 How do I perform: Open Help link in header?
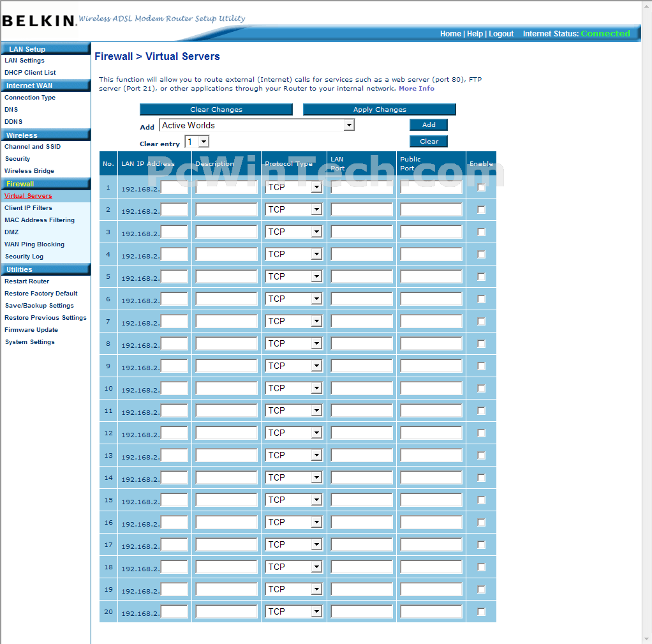click(x=475, y=34)
